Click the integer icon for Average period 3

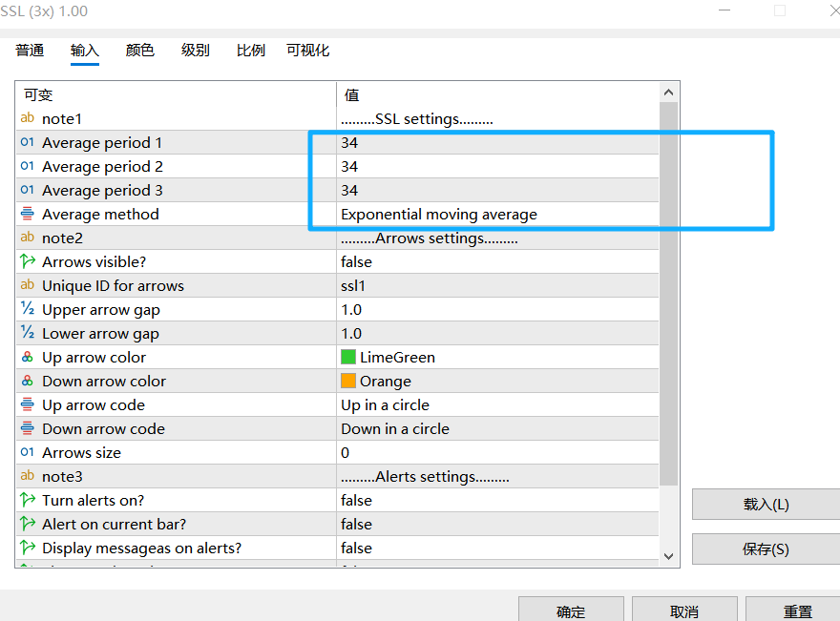coord(28,190)
